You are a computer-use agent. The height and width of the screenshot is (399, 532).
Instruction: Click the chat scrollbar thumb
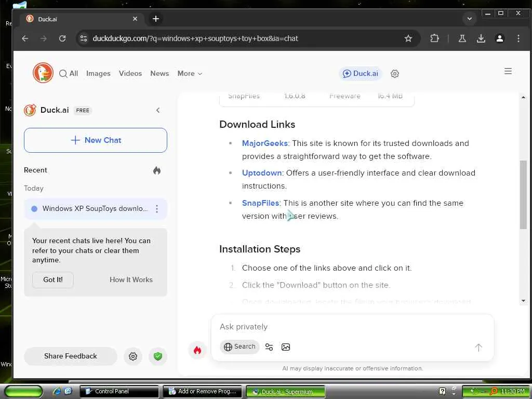[x=523, y=194]
